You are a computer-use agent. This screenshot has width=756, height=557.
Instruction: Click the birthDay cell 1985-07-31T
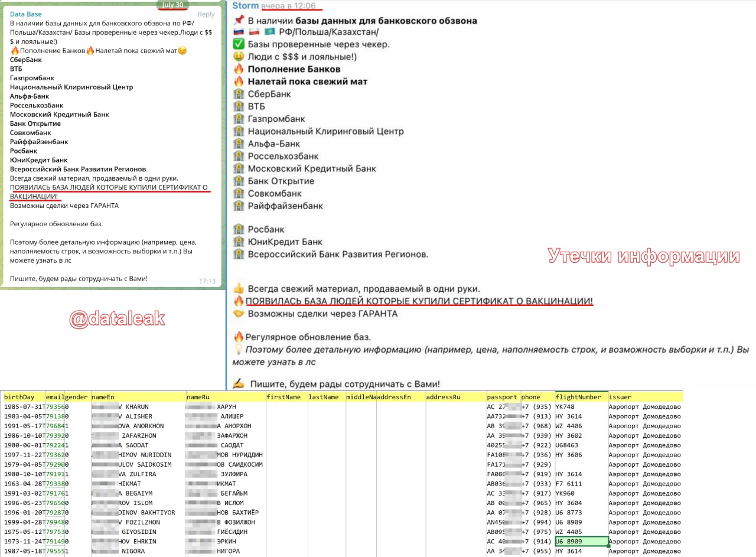pyautogui.click(x=24, y=406)
